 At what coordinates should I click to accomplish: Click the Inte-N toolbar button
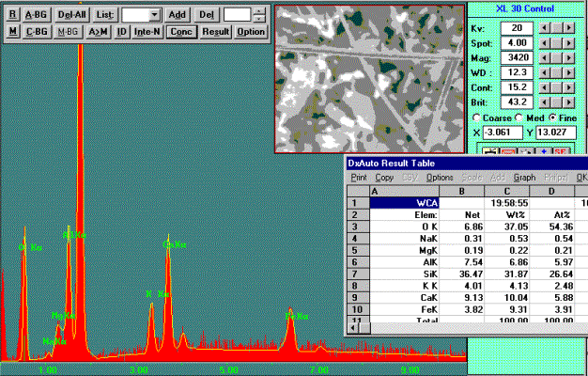point(148,31)
